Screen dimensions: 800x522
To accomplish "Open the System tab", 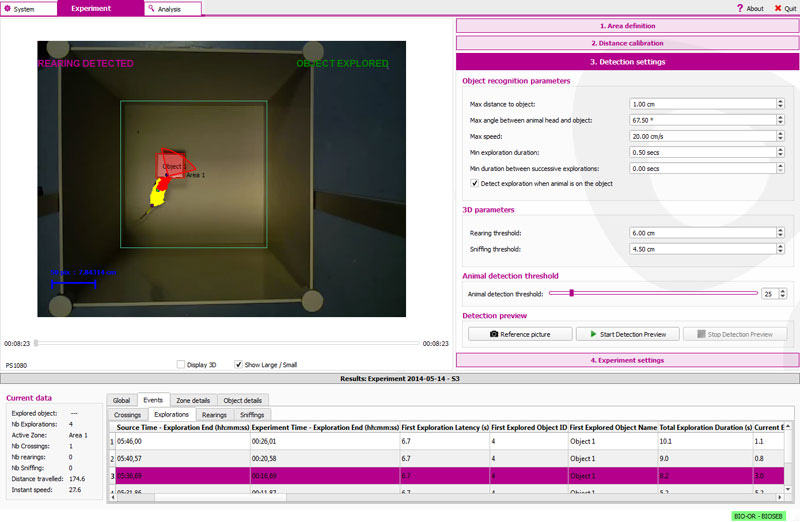I will click(x=29, y=9).
